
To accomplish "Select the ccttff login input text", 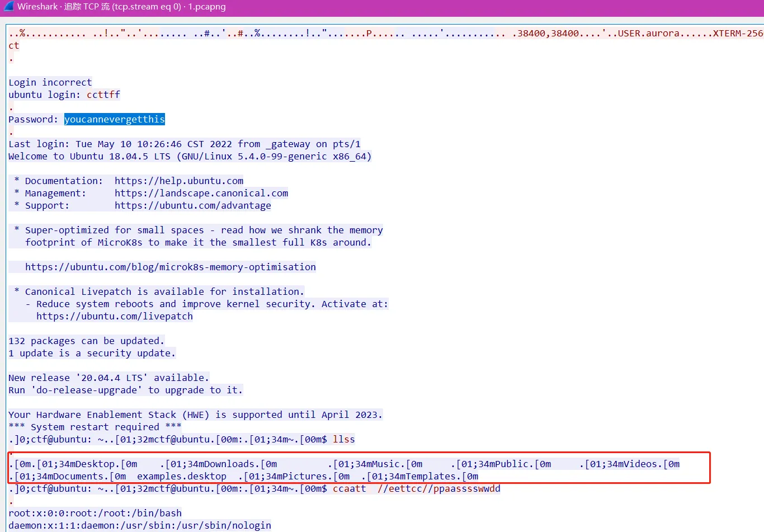I will [103, 95].
